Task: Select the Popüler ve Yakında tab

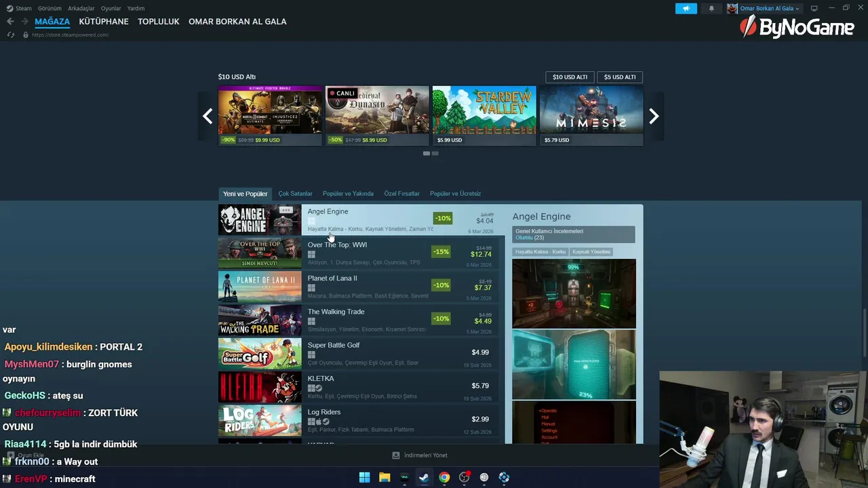Action: 348,194
